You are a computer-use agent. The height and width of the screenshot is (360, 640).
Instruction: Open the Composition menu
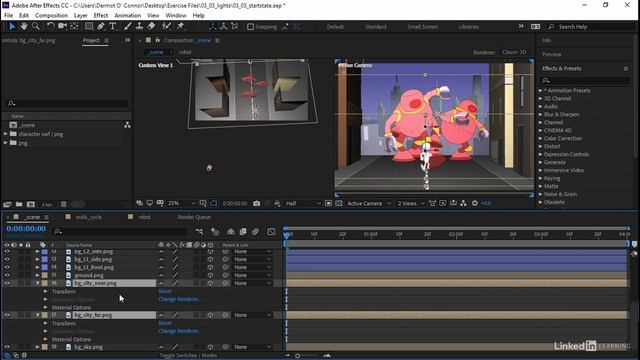51,16
